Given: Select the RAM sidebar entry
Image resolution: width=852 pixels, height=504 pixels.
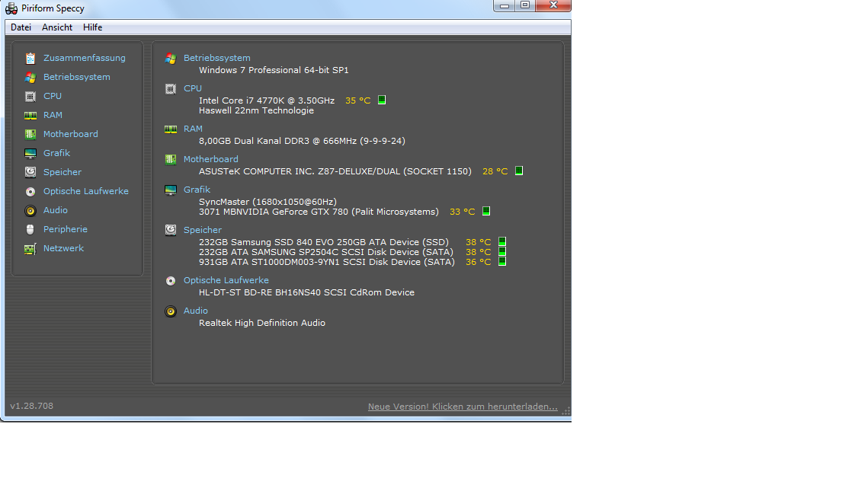Looking at the screenshot, I should pyautogui.click(x=53, y=115).
